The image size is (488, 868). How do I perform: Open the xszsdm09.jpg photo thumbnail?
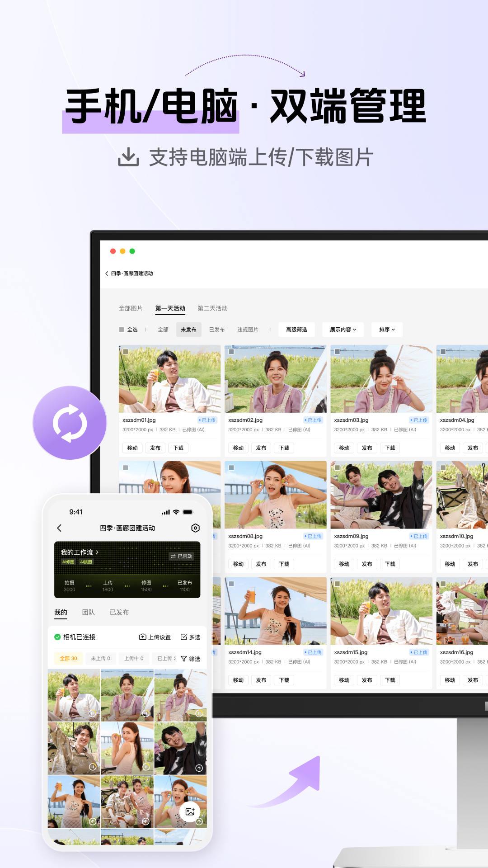click(381, 495)
